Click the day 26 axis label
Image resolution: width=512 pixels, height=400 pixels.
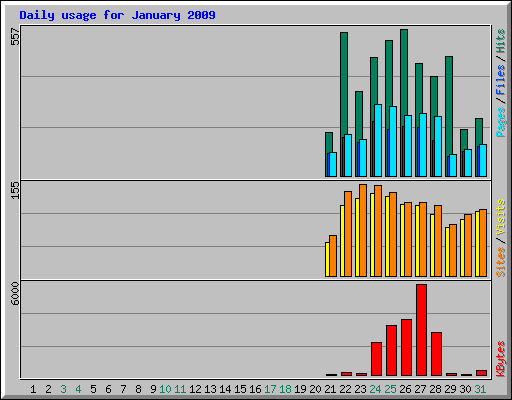(405, 389)
